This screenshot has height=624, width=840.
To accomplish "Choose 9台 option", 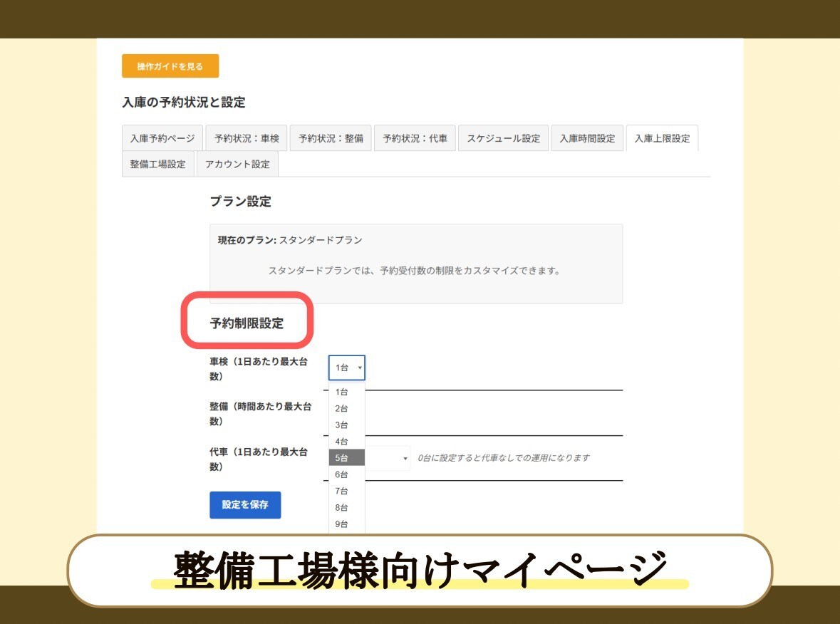I will (346, 524).
